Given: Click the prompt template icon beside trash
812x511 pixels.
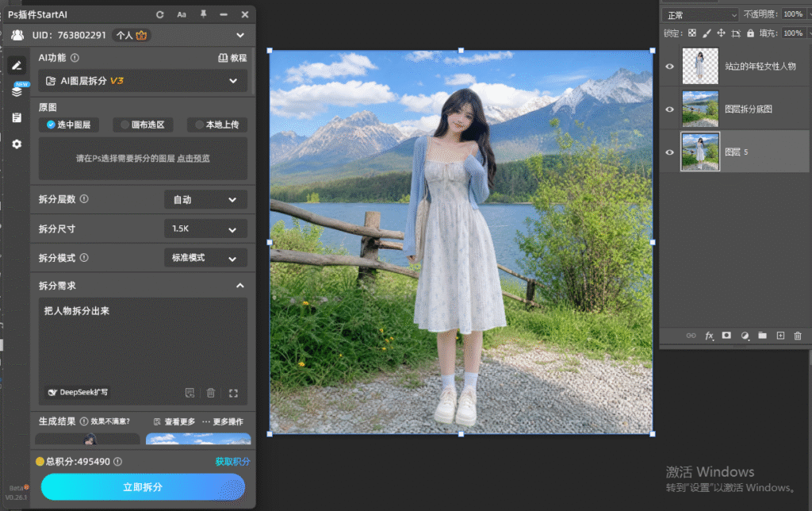Looking at the screenshot, I should [x=190, y=393].
